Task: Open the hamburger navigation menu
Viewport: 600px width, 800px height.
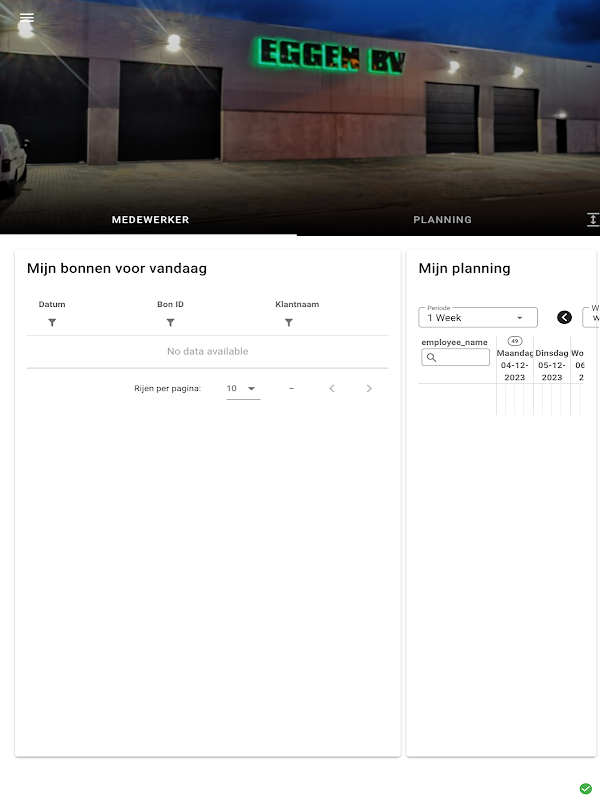Action: pyautogui.click(x=27, y=18)
